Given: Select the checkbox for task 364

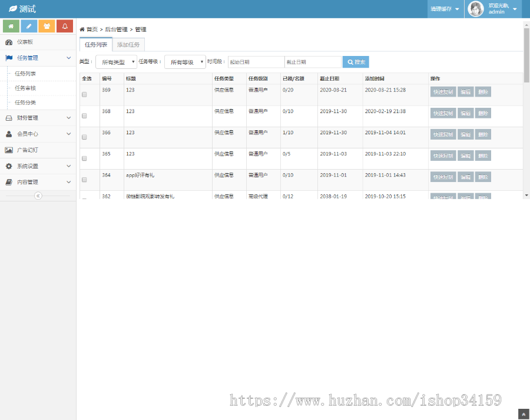Looking at the screenshot, I should (84, 179).
